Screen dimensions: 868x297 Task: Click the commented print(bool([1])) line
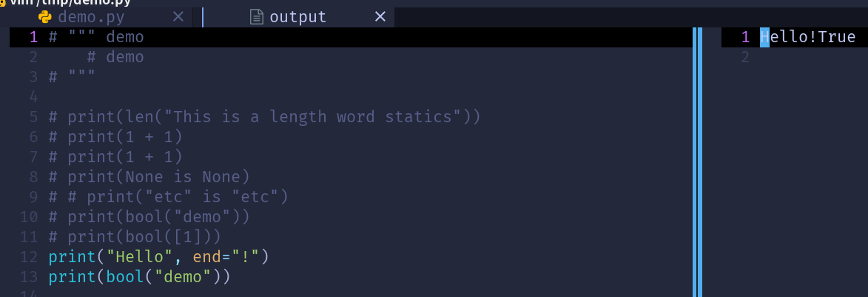(135, 236)
